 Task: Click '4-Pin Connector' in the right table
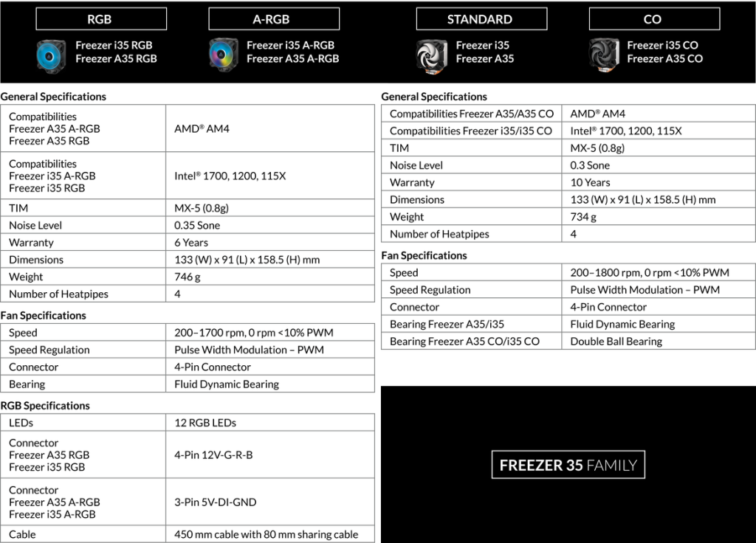pos(608,307)
